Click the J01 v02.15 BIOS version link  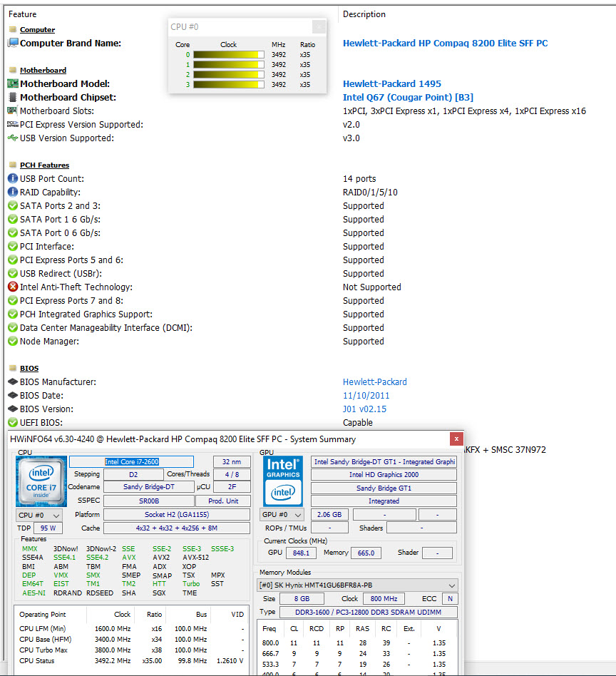tap(365, 409)
